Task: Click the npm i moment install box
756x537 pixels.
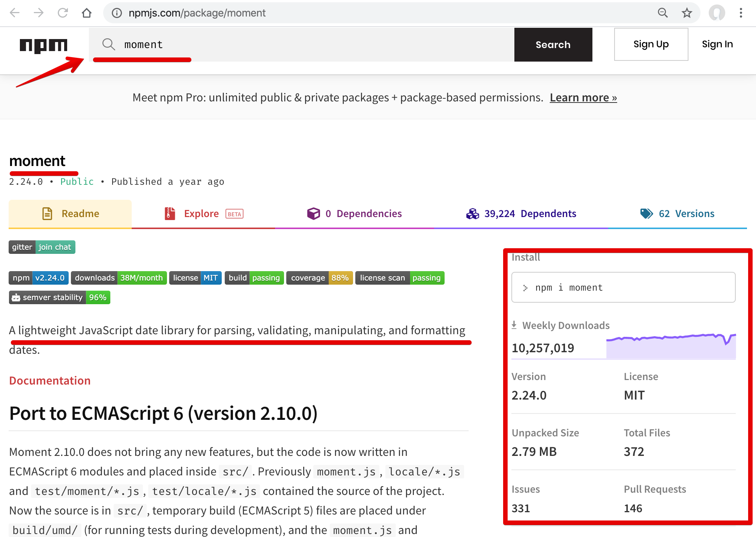Action: tap(623, 288)
